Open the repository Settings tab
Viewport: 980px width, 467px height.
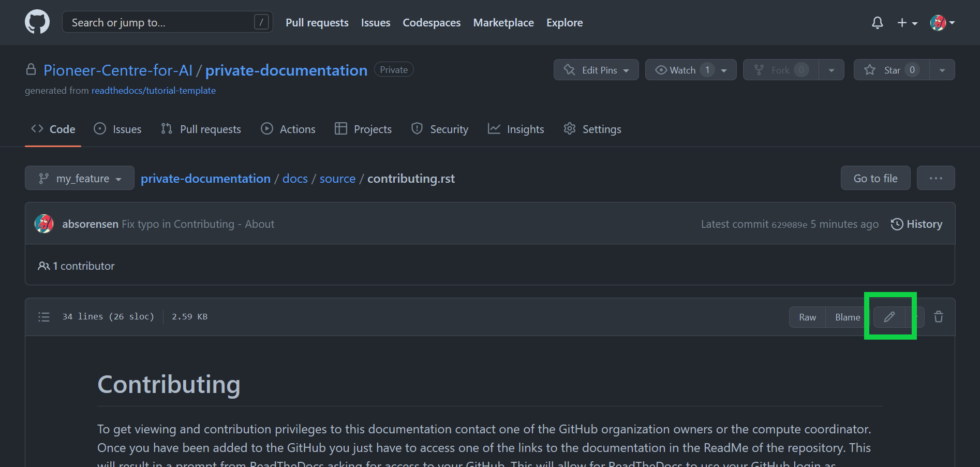592,129
